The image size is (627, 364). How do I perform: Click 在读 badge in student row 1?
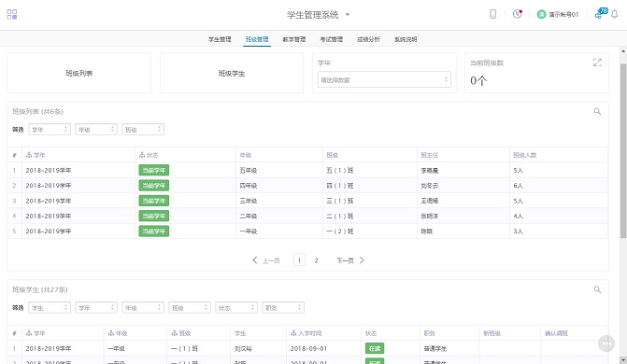tap(375, 348)
